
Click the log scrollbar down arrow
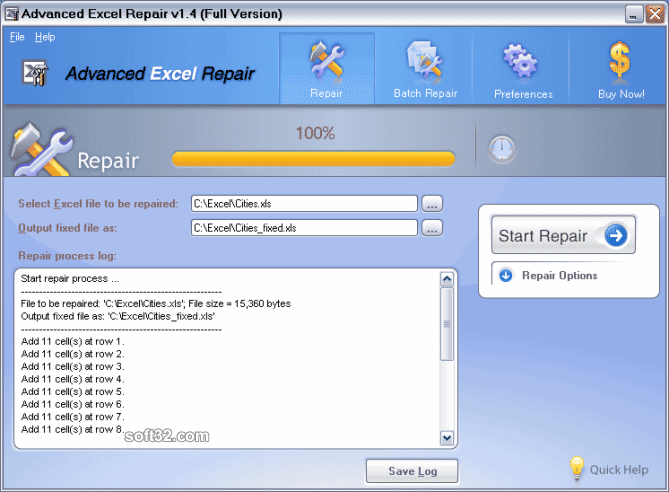pyautogui.click(x=447, y=438)
